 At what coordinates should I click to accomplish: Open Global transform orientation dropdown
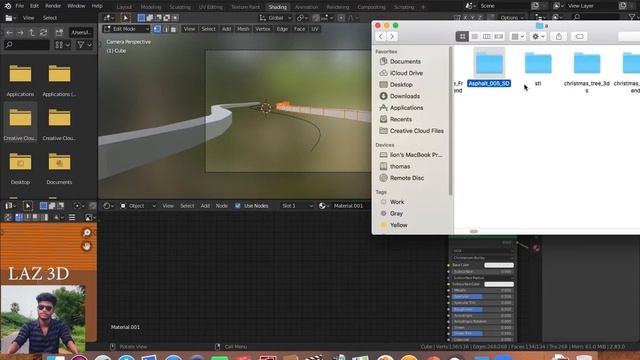(276, 18)
